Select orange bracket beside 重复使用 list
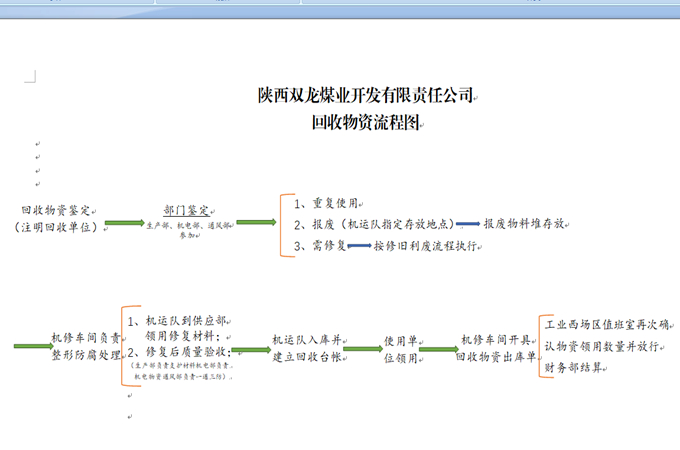 (285, 224)
